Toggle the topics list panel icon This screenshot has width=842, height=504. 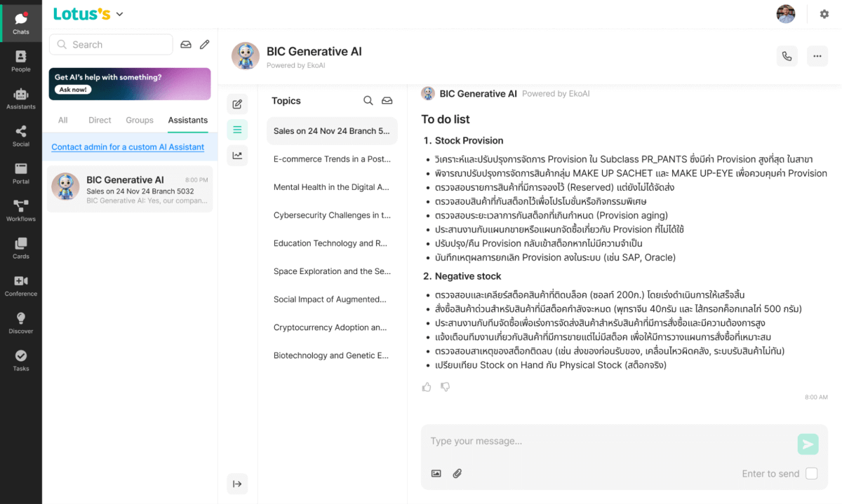point(237,130)
